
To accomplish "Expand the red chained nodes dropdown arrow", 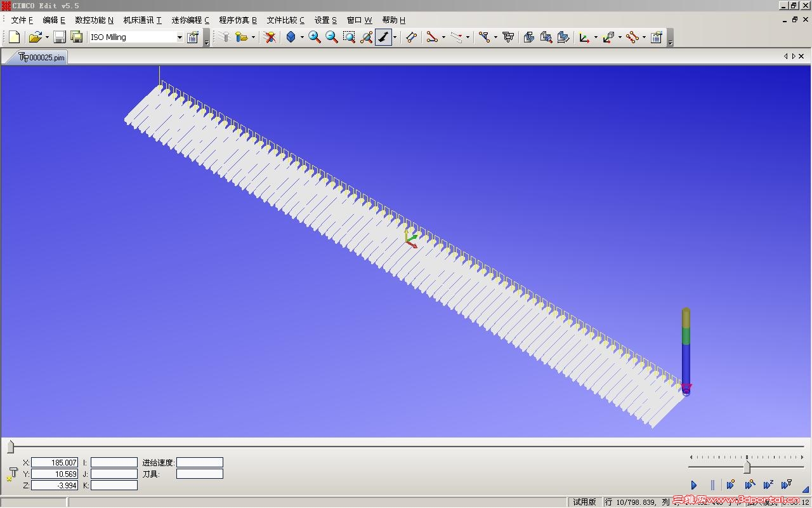I will (x=644, y=37).
